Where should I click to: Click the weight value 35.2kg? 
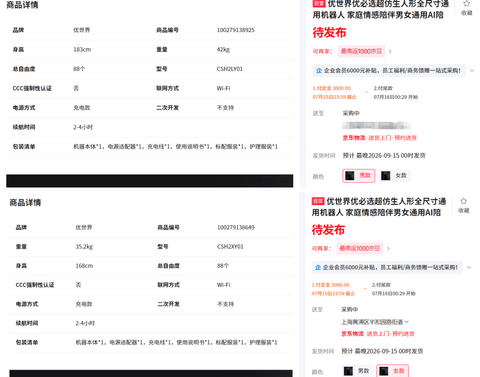click(x=84, y=247)
